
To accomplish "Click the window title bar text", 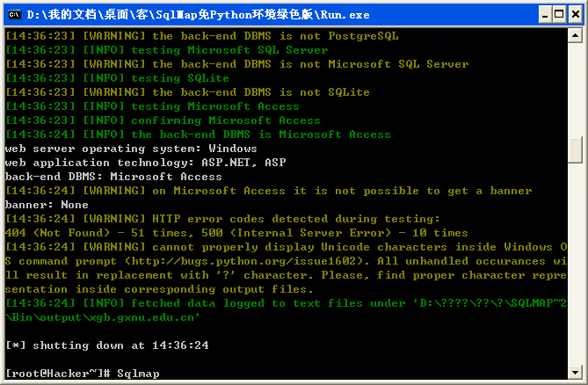I will pyautogui.click(x=198, y=15).
